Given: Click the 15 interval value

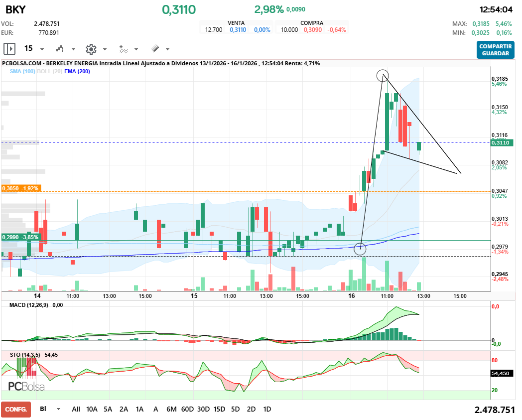Looking at the screenshot, I should 28,49.
